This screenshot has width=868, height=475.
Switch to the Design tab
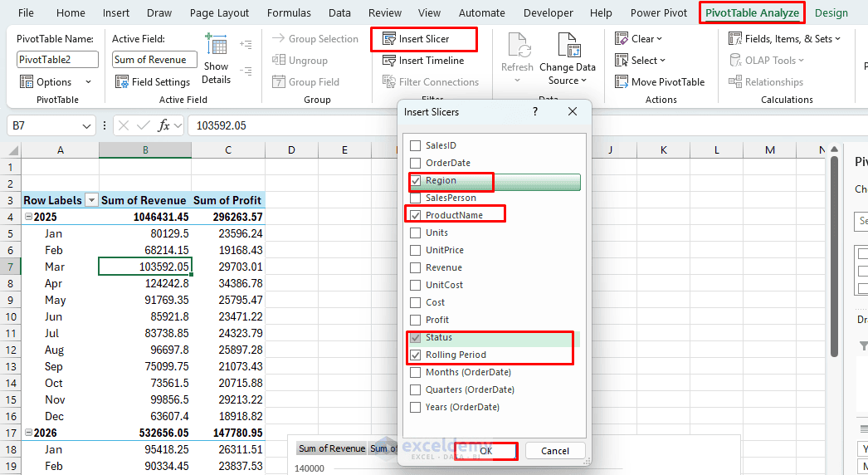[x=831, y=12]
